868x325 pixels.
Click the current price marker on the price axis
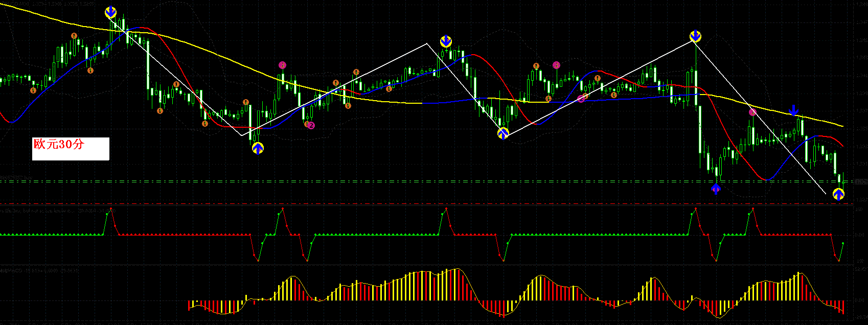(861, 181)
